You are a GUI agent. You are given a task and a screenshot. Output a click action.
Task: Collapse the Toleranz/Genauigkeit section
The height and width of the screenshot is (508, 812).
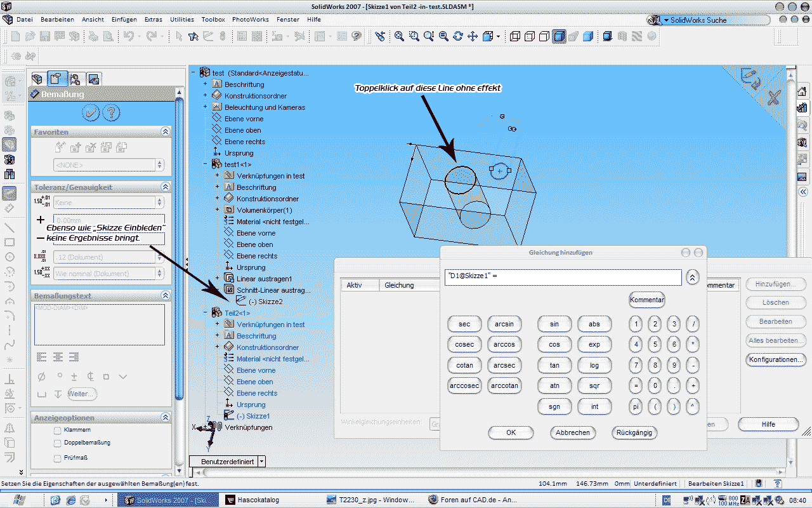(166, 187)
